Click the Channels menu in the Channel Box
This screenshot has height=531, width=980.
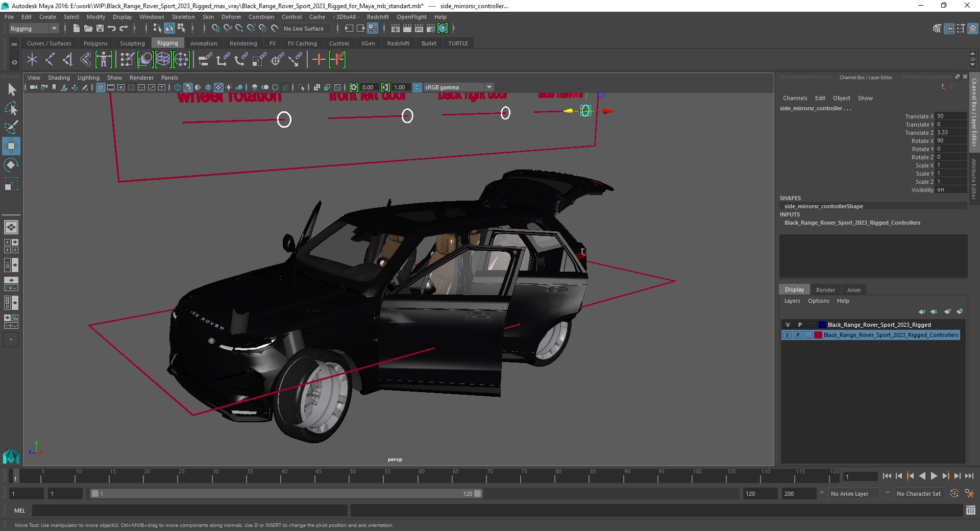[x=795, y=98]
